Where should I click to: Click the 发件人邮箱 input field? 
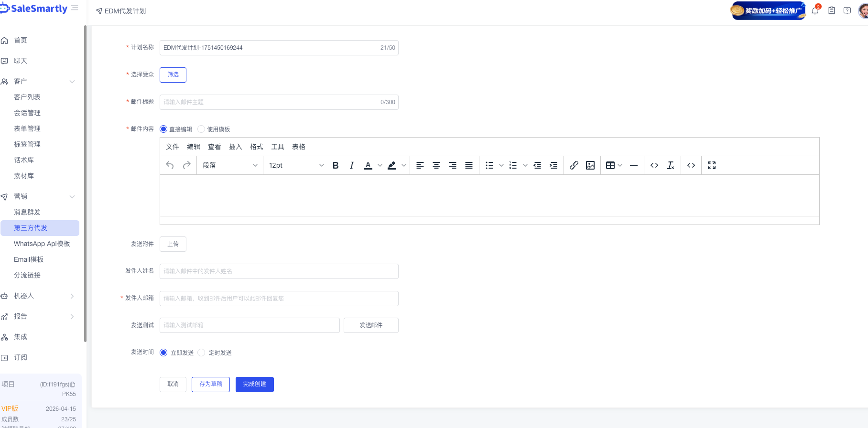279,299
